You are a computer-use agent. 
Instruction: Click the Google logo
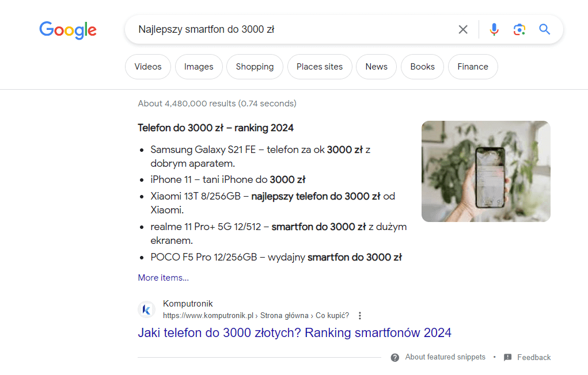coord(68,30)
